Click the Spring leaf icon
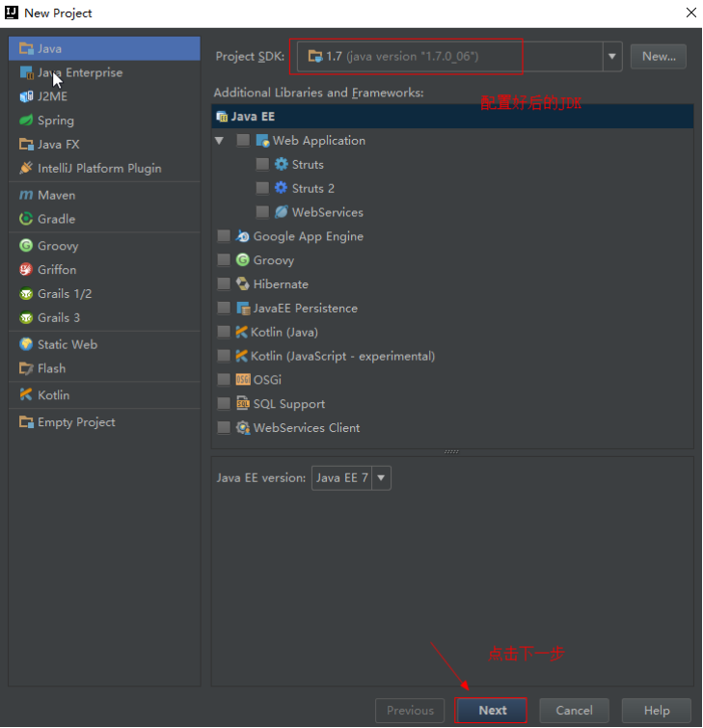 click(x=26, y=121)
